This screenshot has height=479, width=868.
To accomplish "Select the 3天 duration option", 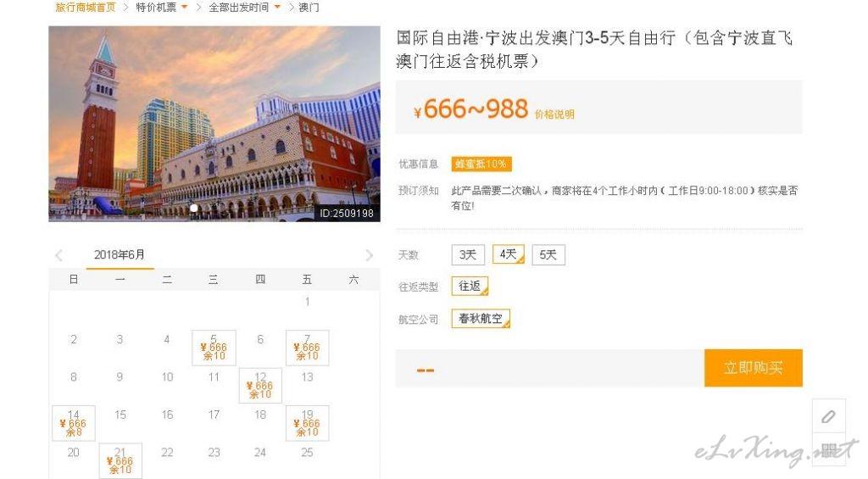I will pyautogui.click(x=468, y=254).
